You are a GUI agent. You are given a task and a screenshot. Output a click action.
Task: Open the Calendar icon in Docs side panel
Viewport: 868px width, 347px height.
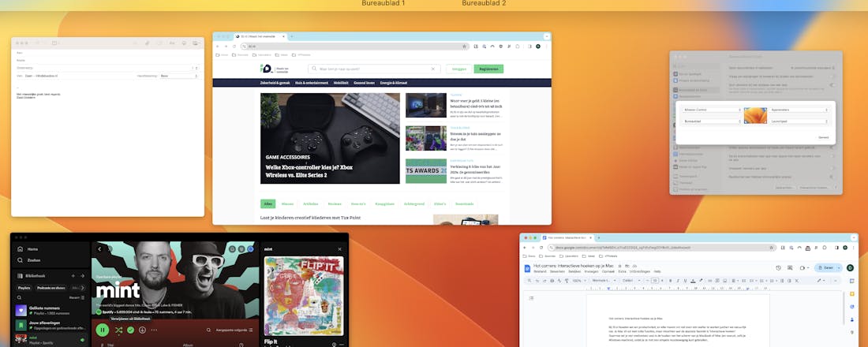852,281
